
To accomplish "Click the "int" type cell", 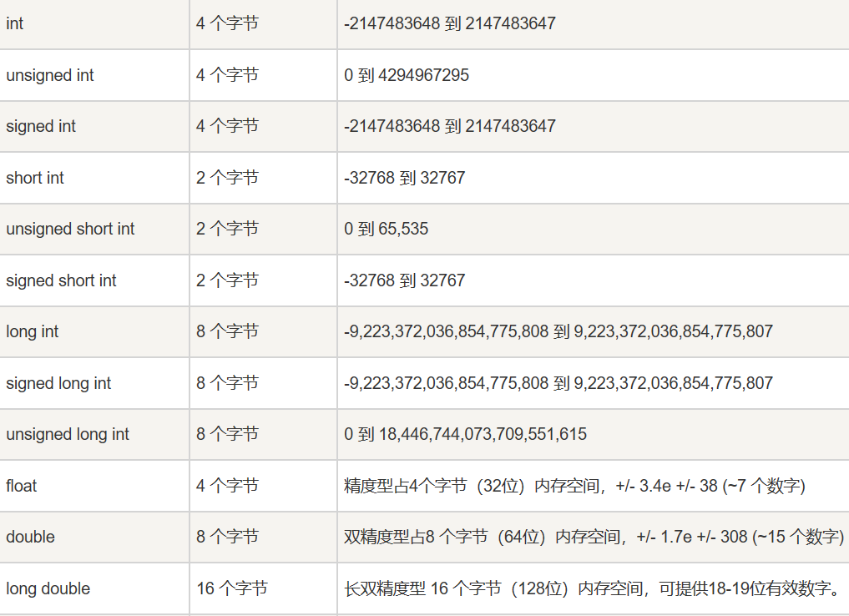I will click(13, 23).
